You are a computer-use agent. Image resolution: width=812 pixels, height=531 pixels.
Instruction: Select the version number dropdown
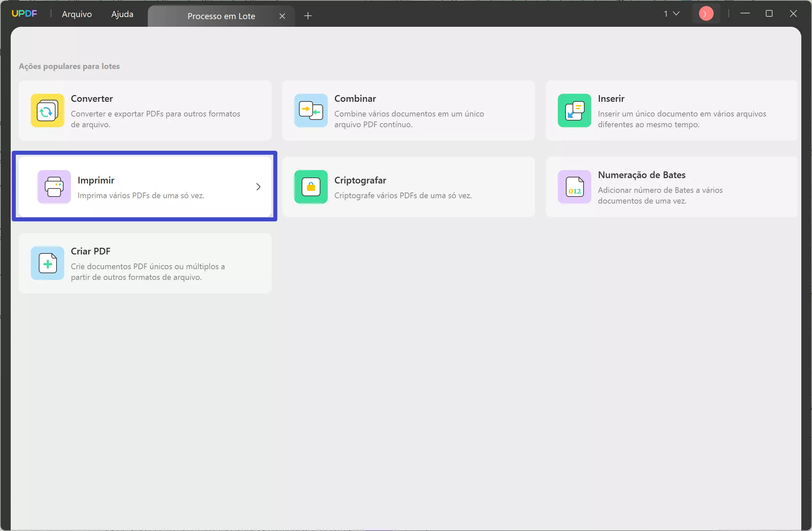click(x=670, y=13)
